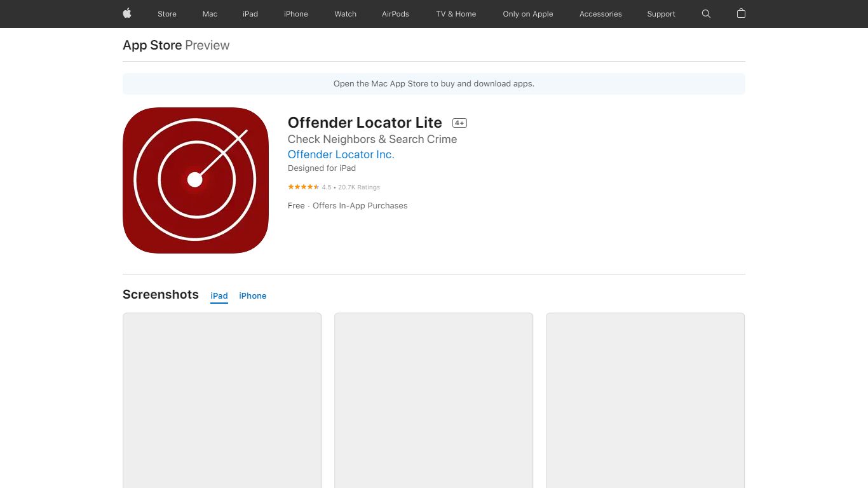Open the TV & Home menu
Screen dimensions: 868x488
pos(456,14)
